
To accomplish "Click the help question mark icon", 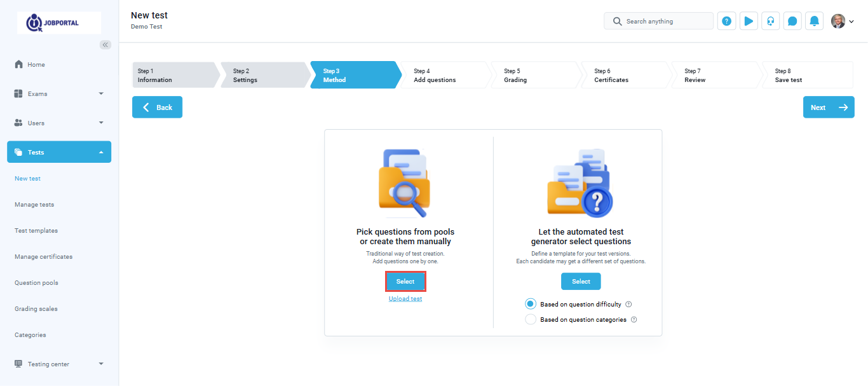I will [726, 21].
